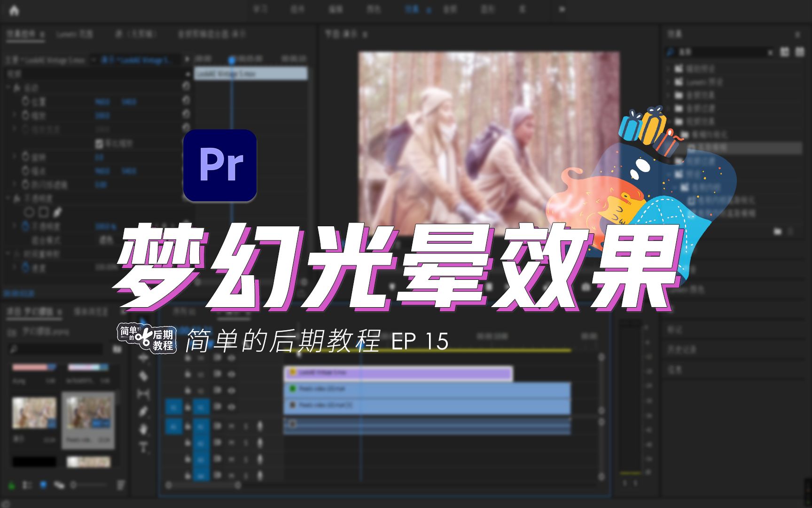Clear the Effects panel search text

coord(770,52)
